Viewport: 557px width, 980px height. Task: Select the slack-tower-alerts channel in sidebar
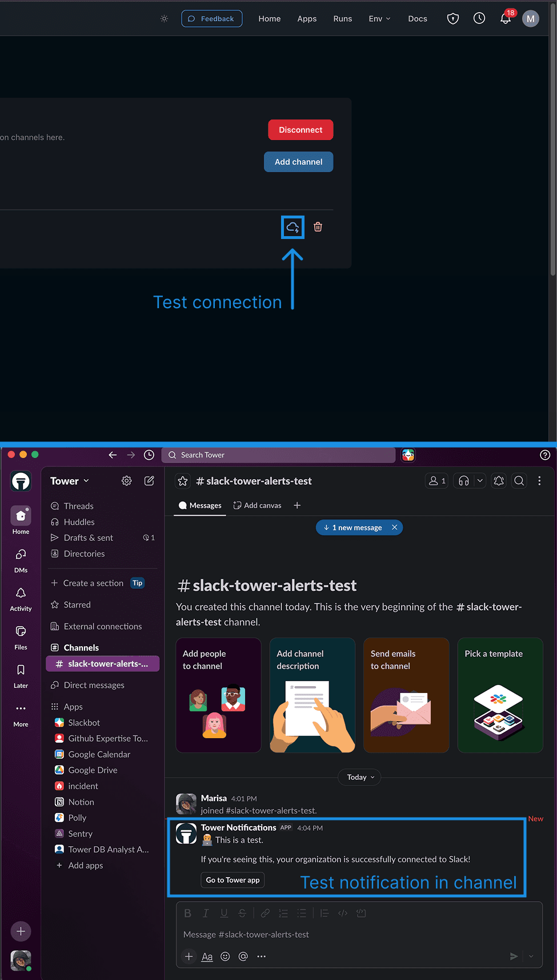(x=102, y=664)
